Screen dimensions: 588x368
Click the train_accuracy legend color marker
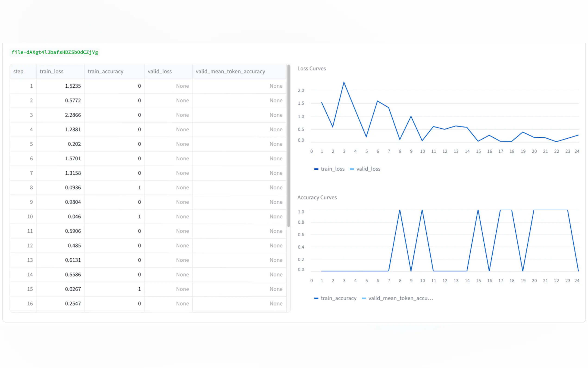(316, 298)
